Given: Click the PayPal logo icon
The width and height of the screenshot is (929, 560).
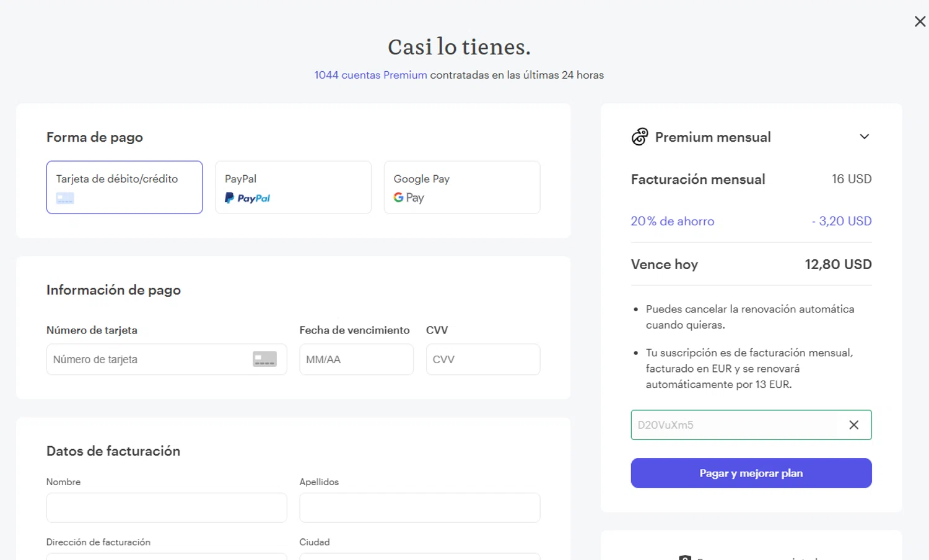Looking at the screenshot, I should [247, 198].
